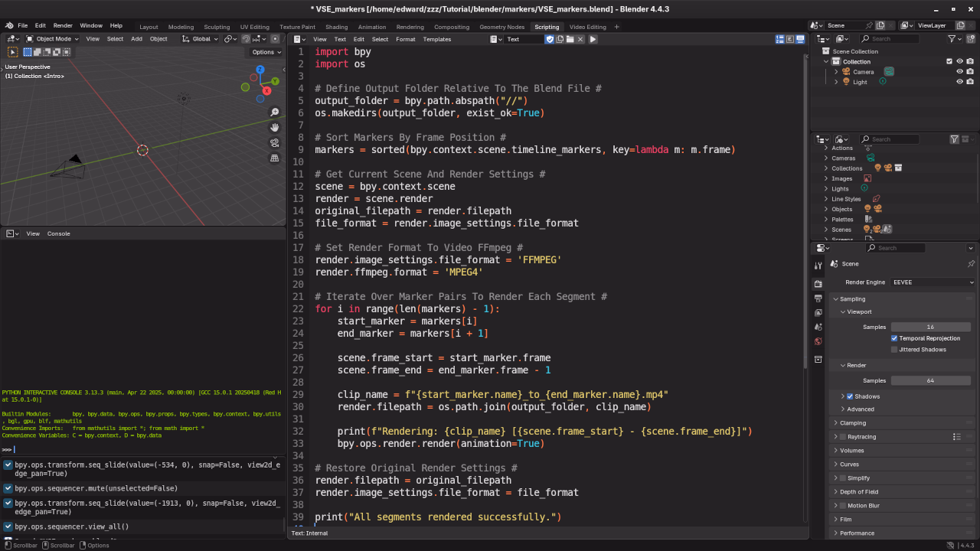Viewport: 980px width, 551px height.
Task: Click the viewport Options button
Action: pyautogui.click(x=266, y=52)
